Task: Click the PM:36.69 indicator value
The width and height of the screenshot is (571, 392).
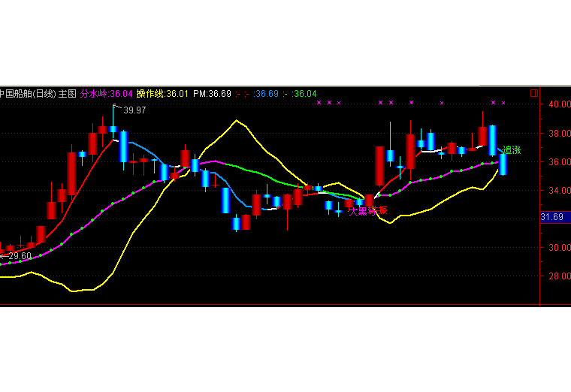Action: click(x=212, y=94)
